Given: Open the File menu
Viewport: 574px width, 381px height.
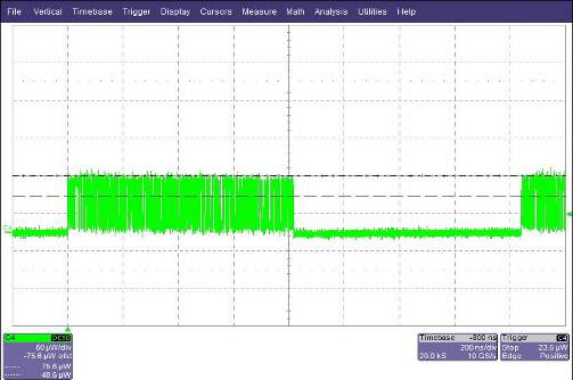Looking at the screenshot, I should pyautogui.click(x=14, y=12).
